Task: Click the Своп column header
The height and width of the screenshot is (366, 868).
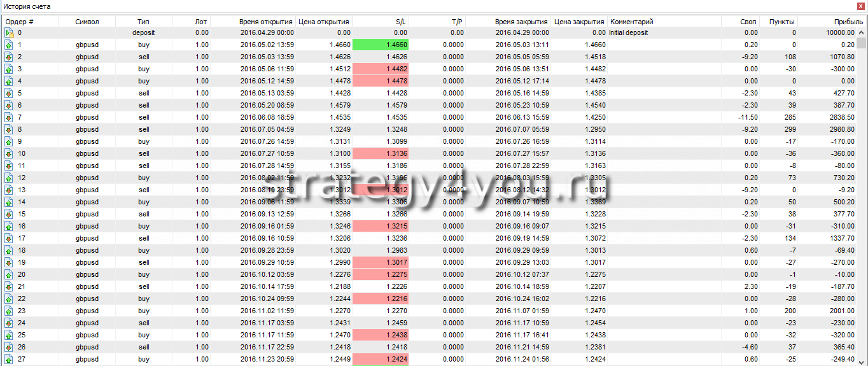Action: click(x=748, y=22)
